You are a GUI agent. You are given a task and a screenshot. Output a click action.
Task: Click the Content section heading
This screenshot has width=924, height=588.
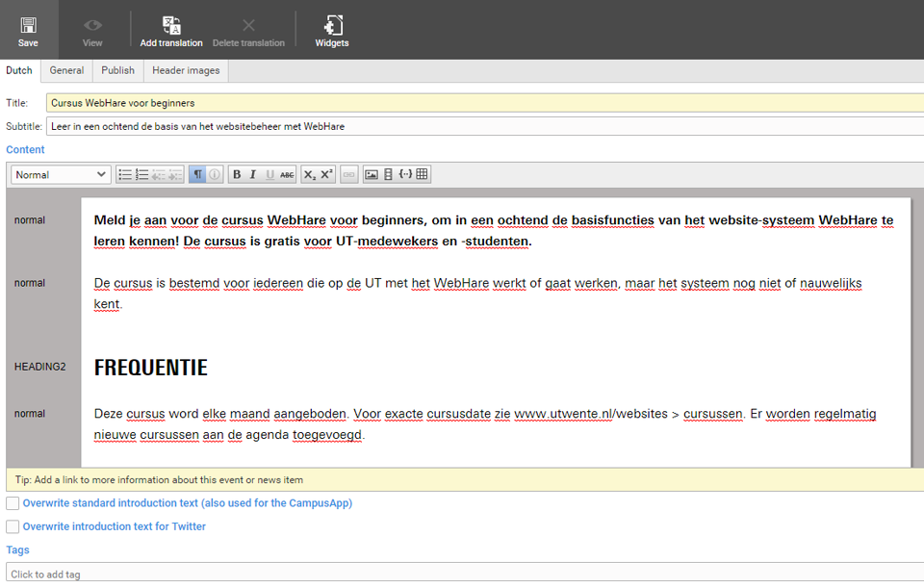(25, 150)
